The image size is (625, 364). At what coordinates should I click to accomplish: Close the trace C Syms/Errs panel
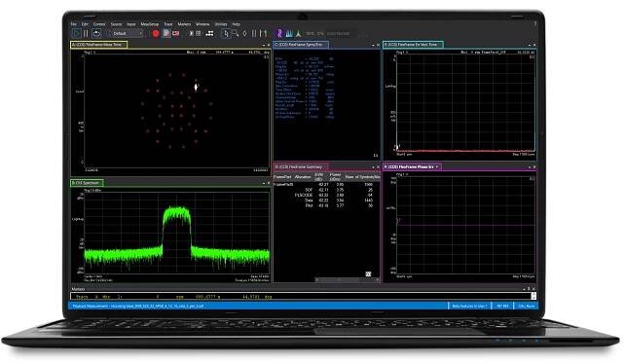[378, 46]
